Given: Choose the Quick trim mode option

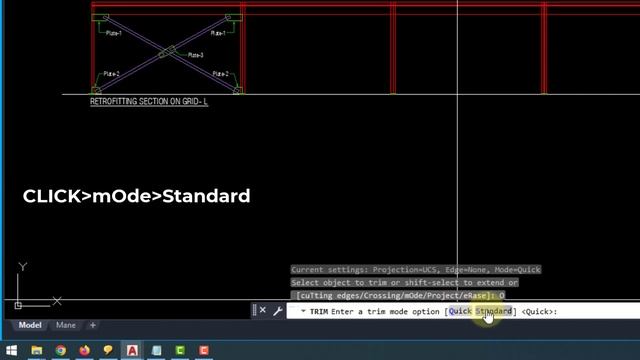Looking at the screenshot, I should point(460,311).
